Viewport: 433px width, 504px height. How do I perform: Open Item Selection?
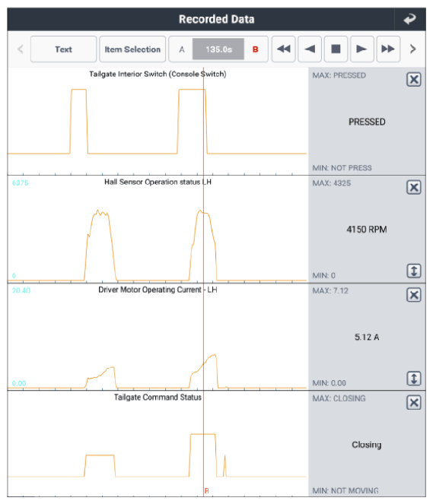132,49
